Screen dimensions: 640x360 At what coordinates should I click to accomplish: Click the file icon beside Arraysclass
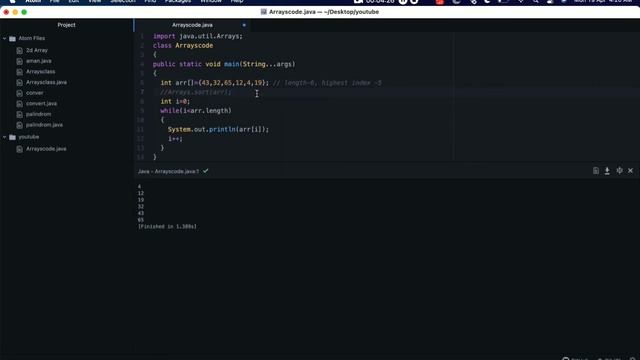coord(19,72)
